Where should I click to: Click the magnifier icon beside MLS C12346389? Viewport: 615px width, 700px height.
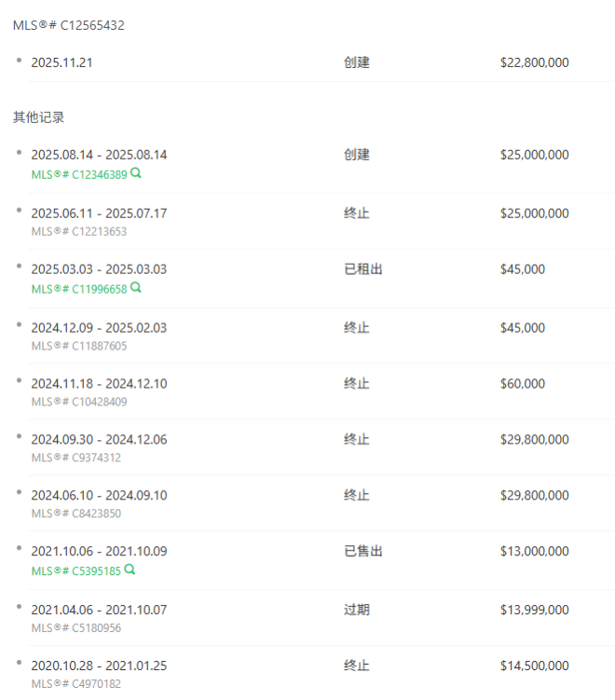pos(136,173)
